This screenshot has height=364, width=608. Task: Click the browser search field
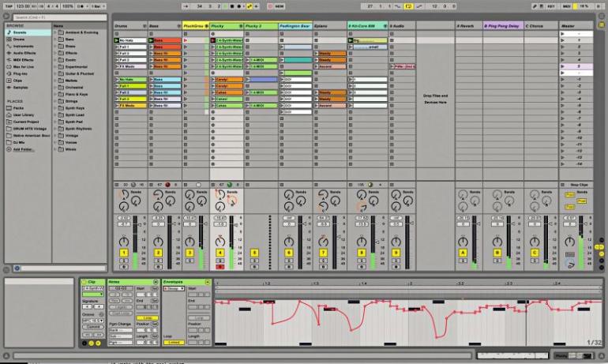(60, 17)
